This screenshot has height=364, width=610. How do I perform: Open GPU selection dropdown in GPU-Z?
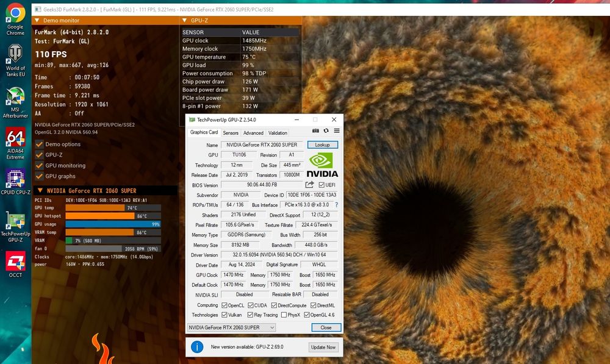click(x=232, y=327)
